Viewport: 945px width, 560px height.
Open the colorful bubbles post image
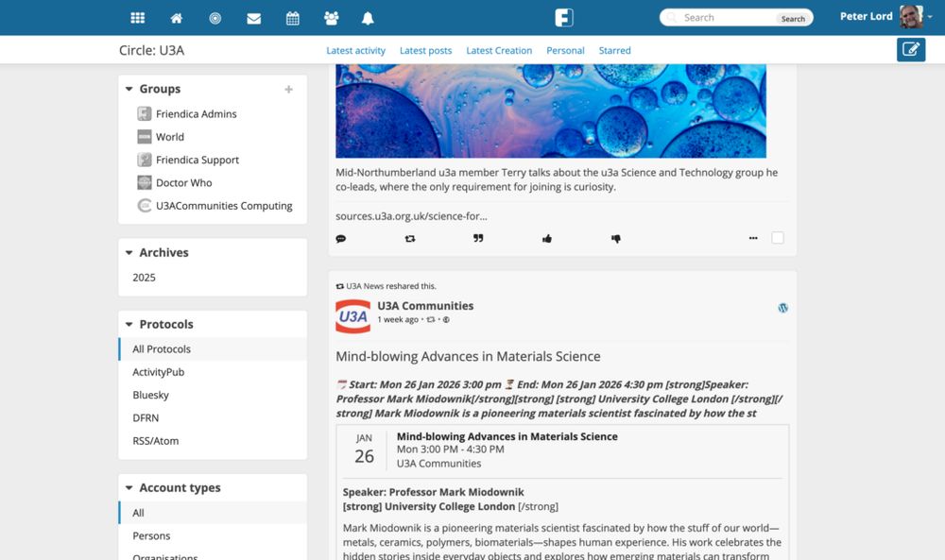coord(551,110)
